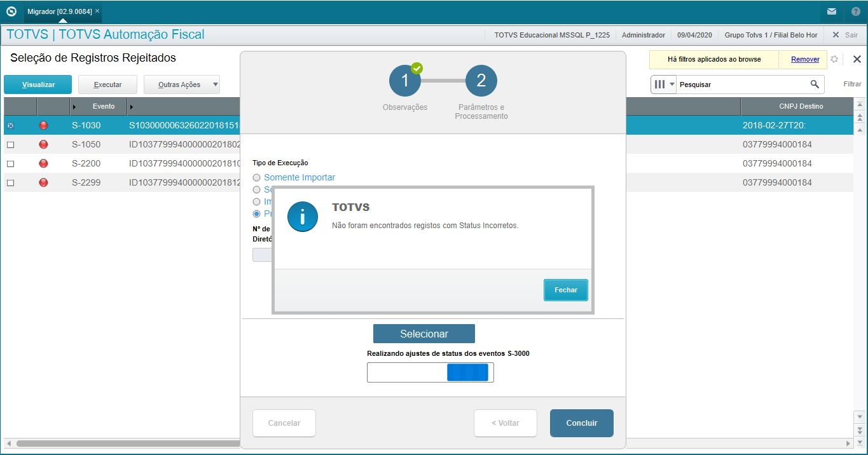Click the Filtrar link
The image size is (868, 455).
pyautogui.click(x=852, y=84)
